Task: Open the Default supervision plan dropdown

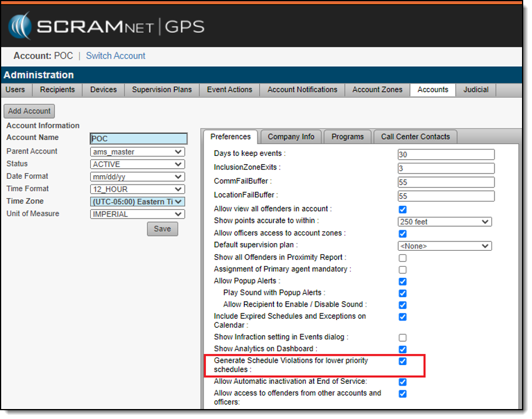Action: [444, 246]
